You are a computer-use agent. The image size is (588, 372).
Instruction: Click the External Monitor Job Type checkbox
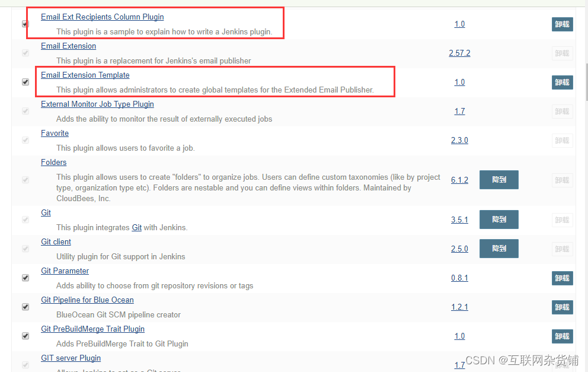25,111
